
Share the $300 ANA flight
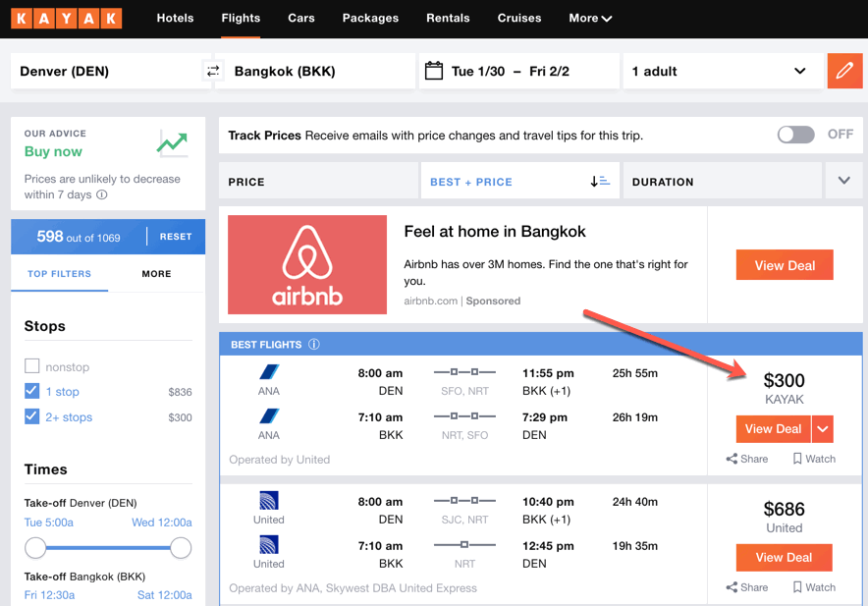747,459
